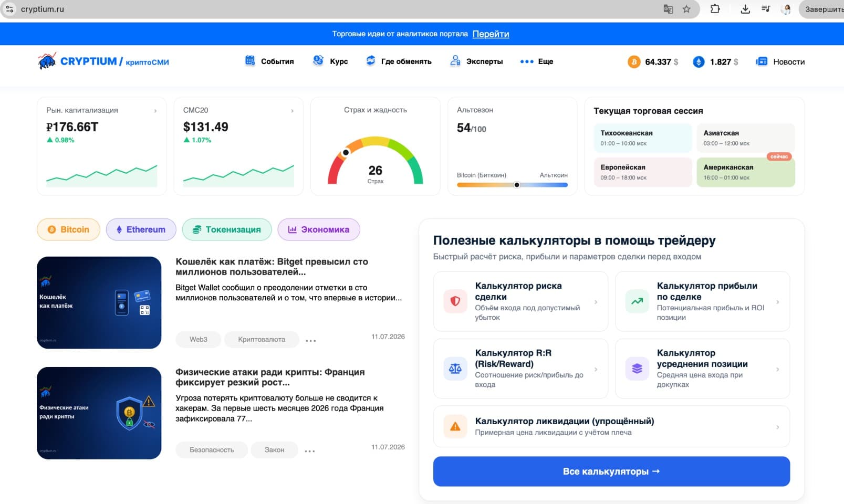Select the Токенизация category tab

pos(227,229)
